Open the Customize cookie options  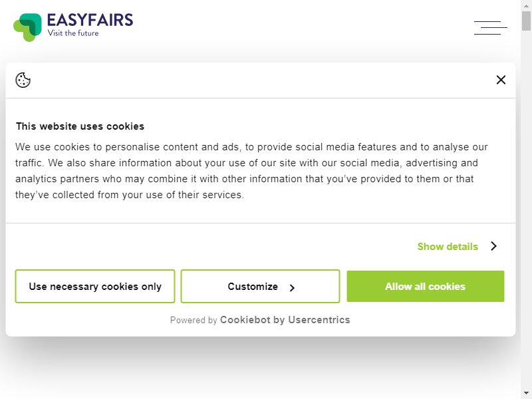coord(260,287)
